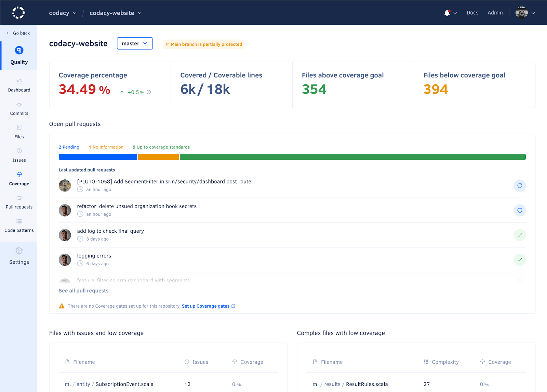Click Set up Coverage gates link
The image size is (547, 392).
click(x=205, y=306)
